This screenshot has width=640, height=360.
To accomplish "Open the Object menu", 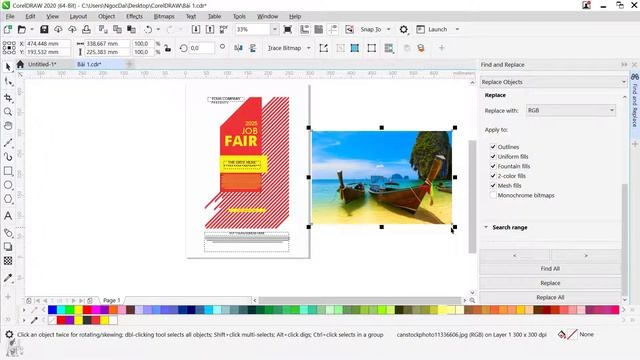I will click(x=106, y=16).
